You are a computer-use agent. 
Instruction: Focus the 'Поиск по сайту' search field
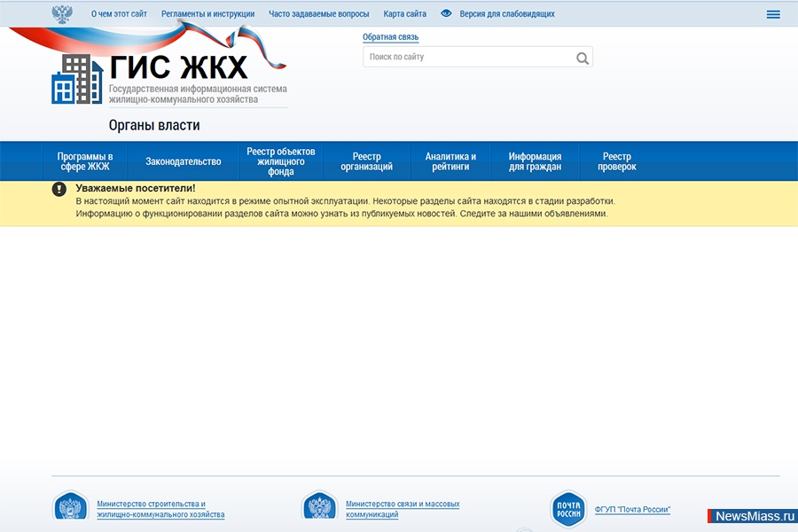coord(468,57)
